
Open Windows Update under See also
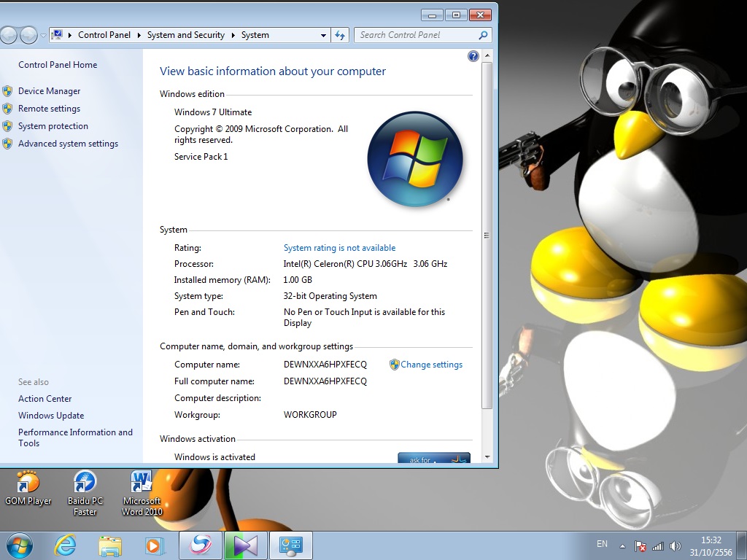pyautogui.click(x=51, y=416)
